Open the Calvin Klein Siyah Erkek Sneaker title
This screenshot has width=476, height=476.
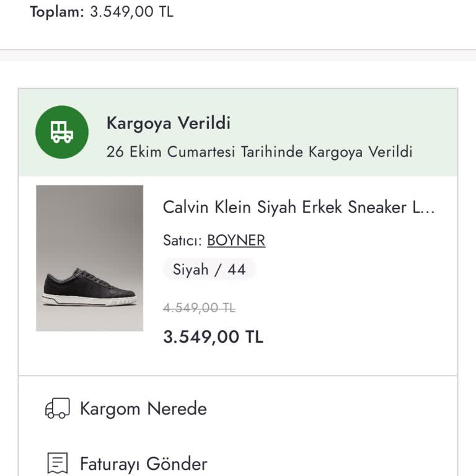click(291, 207)
